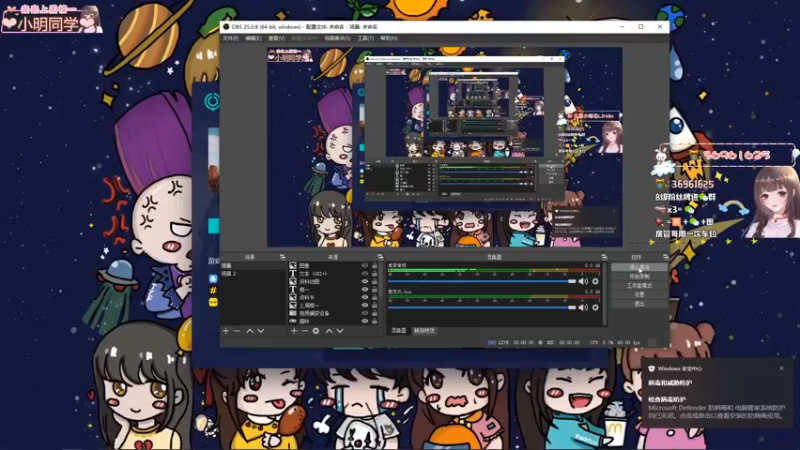Viewport: 800px width, 450px height.
Task: Open the 文件(F) menu
Action: (x=231, y=38)
